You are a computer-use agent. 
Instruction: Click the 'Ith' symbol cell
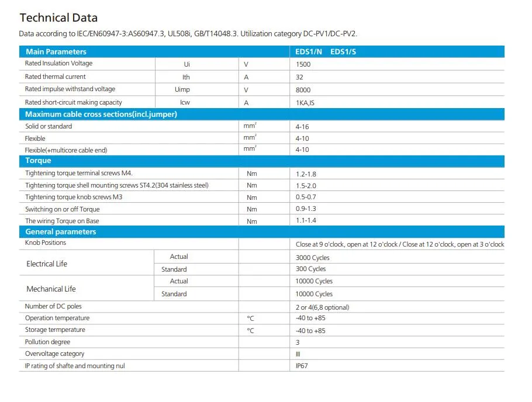[x=186, y=77]
